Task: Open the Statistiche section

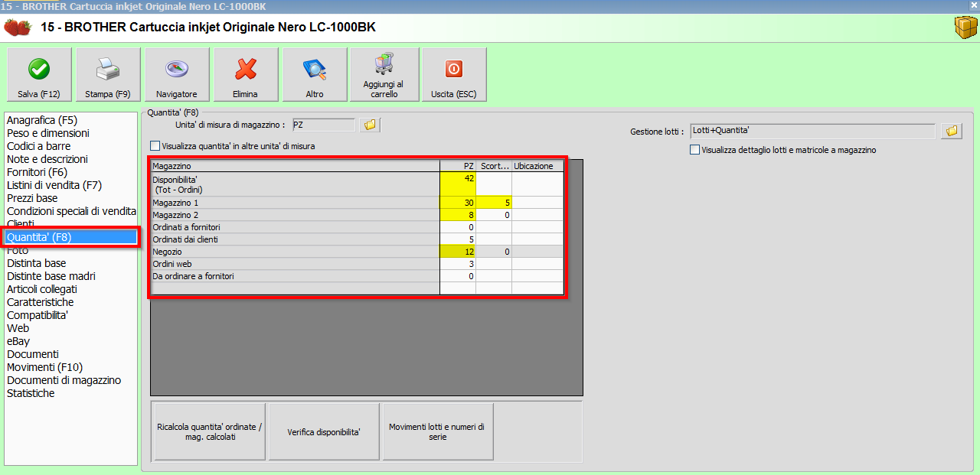Action: pyautogui.click(x=31, y=393)
